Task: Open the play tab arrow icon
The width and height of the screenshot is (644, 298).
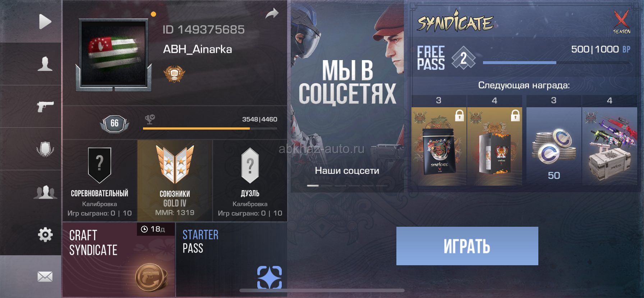Action: 45,22
